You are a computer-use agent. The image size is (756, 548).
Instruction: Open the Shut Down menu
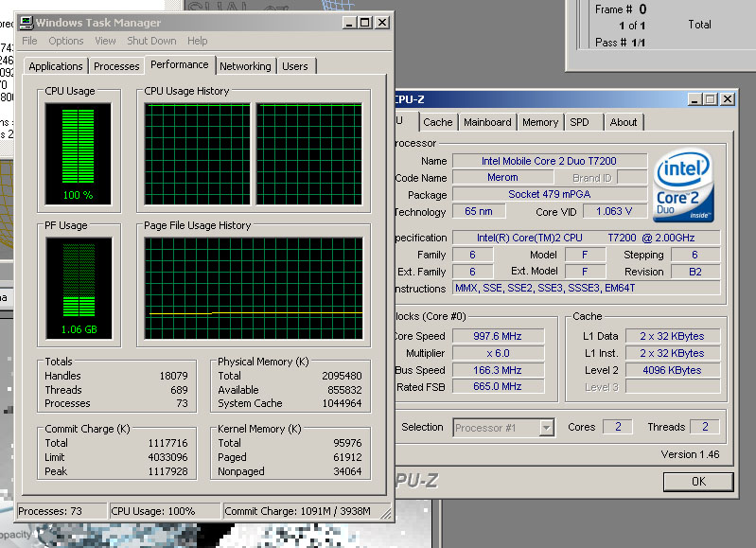click(151, 42)
